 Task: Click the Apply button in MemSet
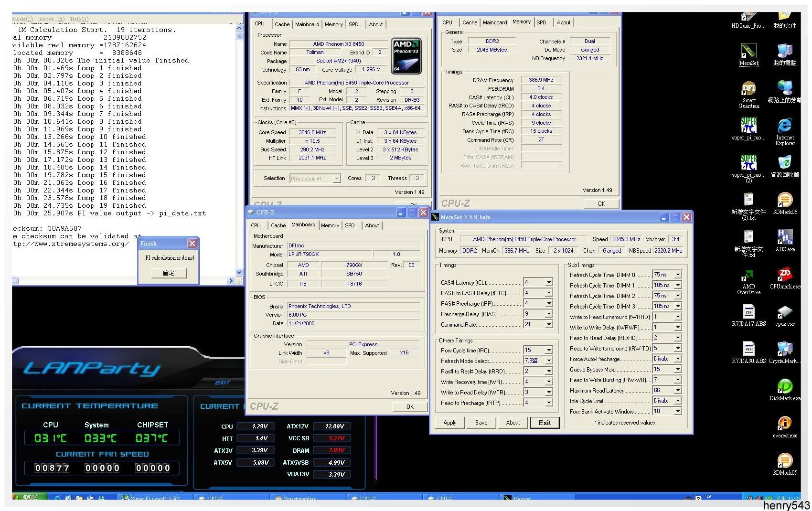coord(450,423)
